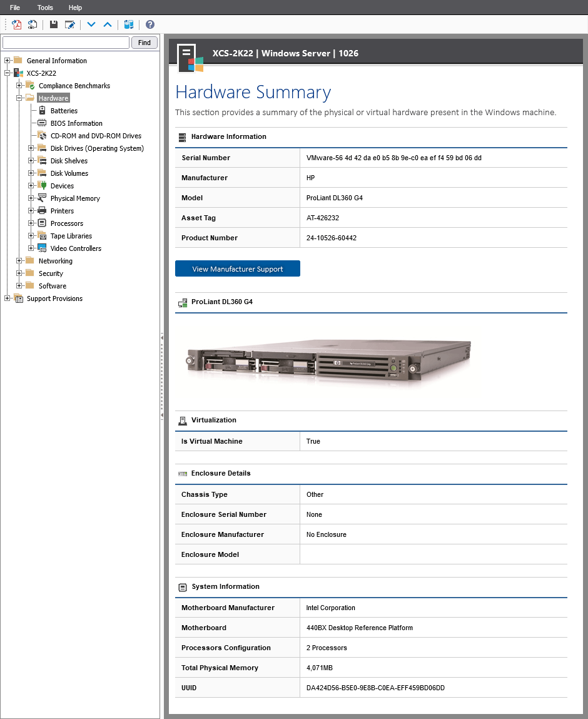588x719 pixels.
Task: Click the Model value ProLiant DL360 G4
Action: pyautogui.click(x=334, y=198)
